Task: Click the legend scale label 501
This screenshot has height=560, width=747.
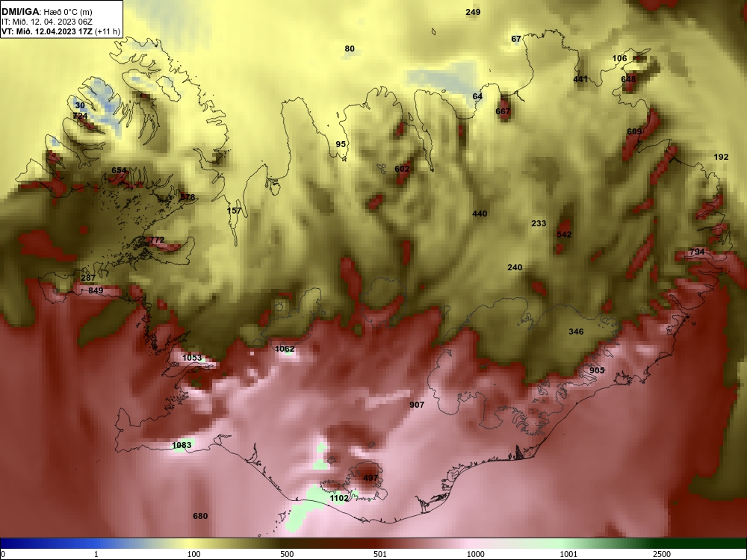Action: (x=380, y=554)
